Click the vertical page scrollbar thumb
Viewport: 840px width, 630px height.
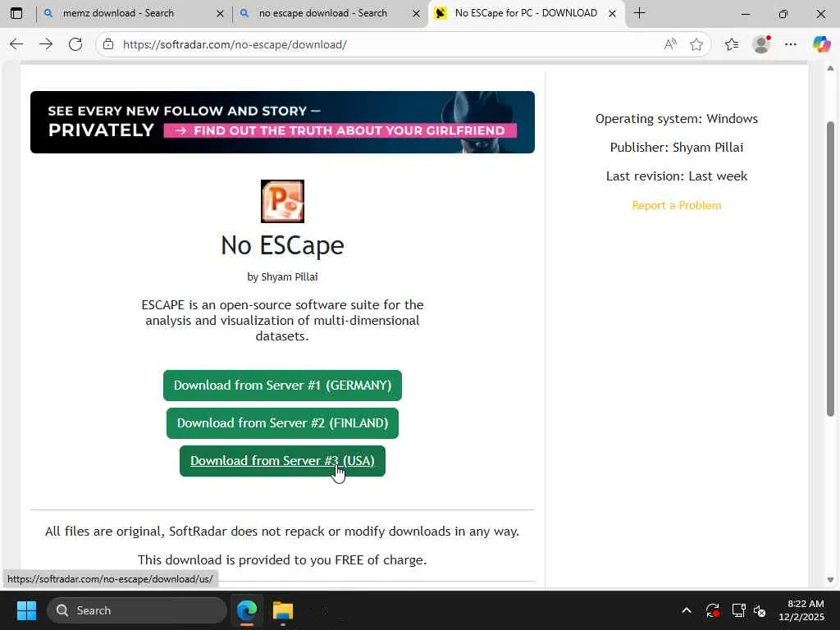click(x=830, y=268)
